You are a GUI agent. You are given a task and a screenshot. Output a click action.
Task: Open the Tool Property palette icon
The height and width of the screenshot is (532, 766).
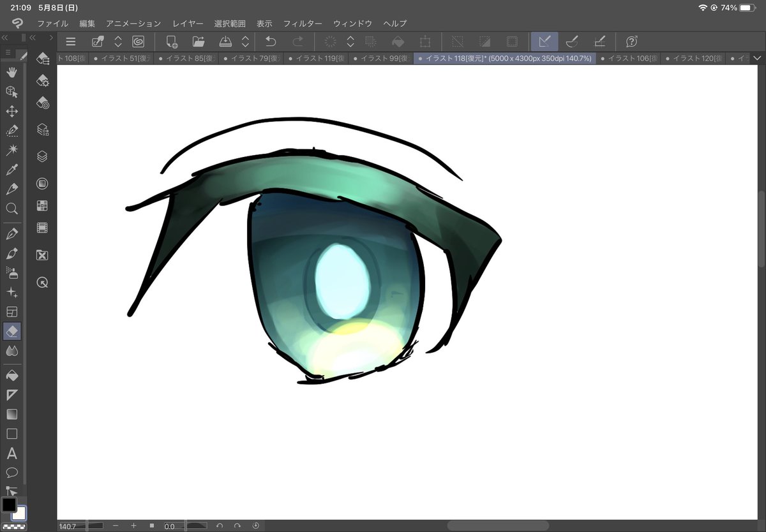pos(43,80)
